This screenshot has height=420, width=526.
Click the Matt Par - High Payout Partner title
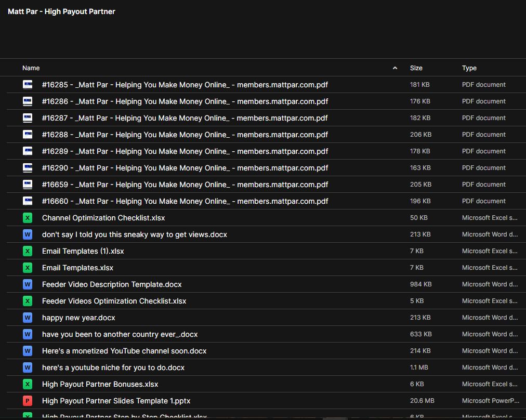tap(61, 11)
